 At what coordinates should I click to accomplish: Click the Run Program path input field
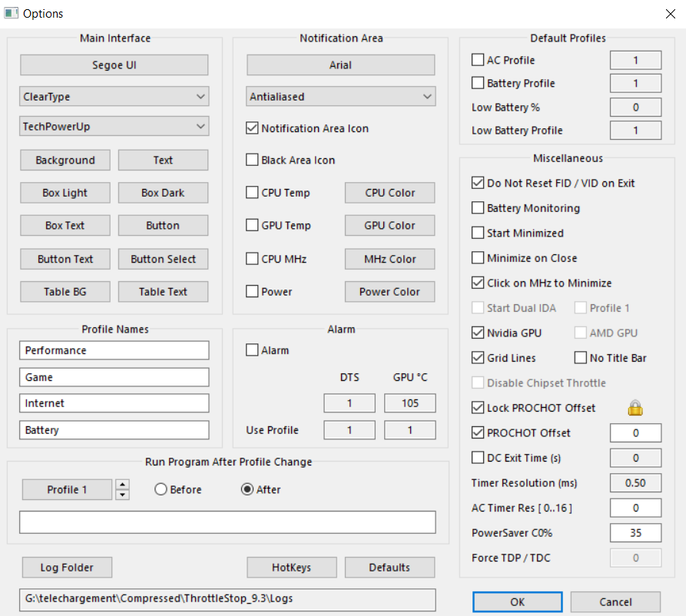point(227,522)
